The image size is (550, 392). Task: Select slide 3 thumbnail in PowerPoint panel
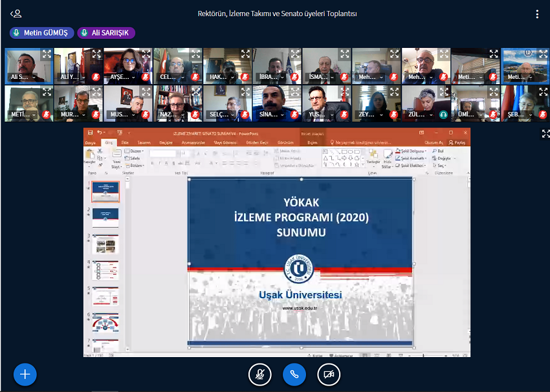click(x=105, y=244)
